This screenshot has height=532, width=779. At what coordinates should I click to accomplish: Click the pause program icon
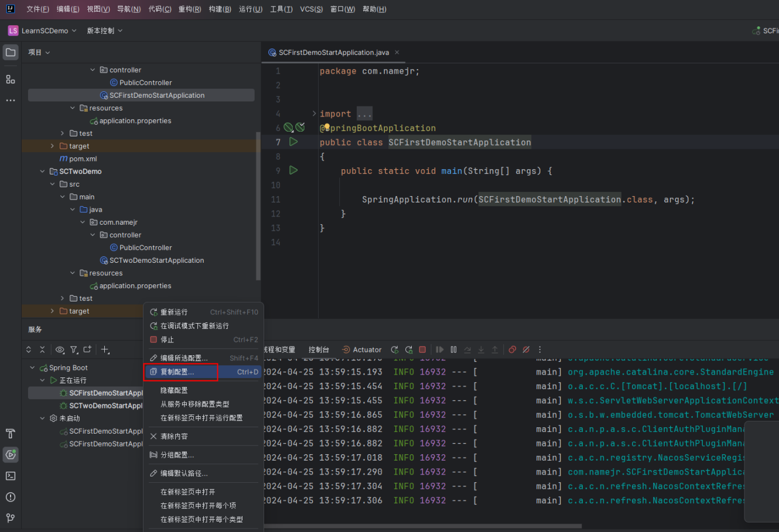tap(453, 349)
